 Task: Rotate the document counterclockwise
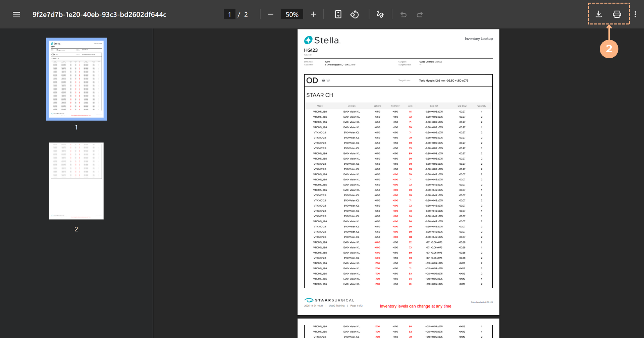355,14
